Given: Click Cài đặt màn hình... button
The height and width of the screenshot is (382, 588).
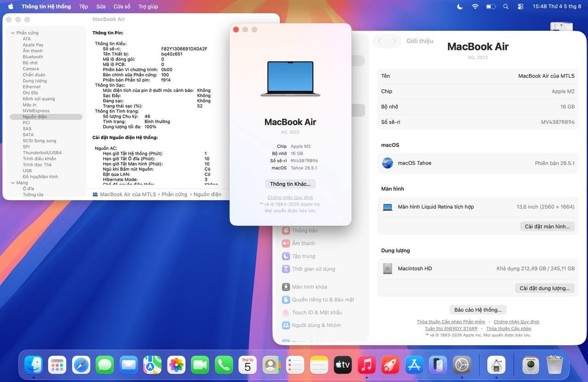Looking at the screenshot, I should pyautogui.click(x=547, y=226).
